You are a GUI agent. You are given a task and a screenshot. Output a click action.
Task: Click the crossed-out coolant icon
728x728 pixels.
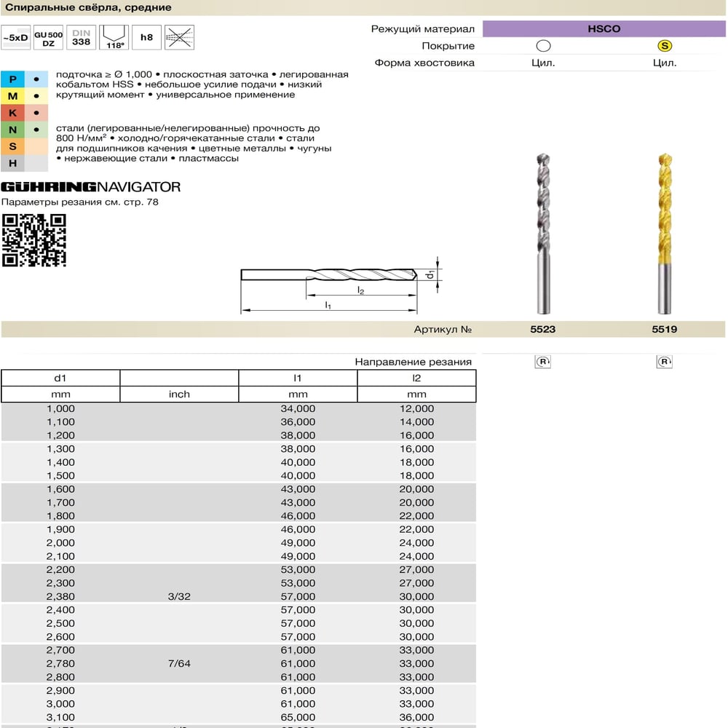179,38
